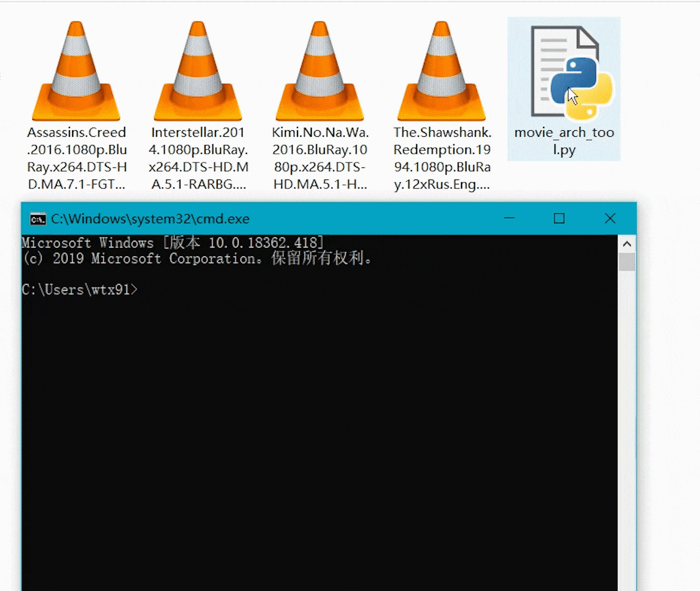700x591 pixels.
Task: Click the scroll up arrow in cmd window
Action: (627, 244)
